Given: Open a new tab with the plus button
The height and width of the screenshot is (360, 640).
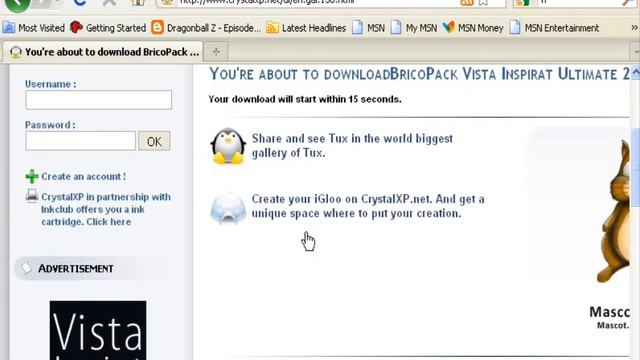Looking at the screenshot, I should tap(216, 52).
